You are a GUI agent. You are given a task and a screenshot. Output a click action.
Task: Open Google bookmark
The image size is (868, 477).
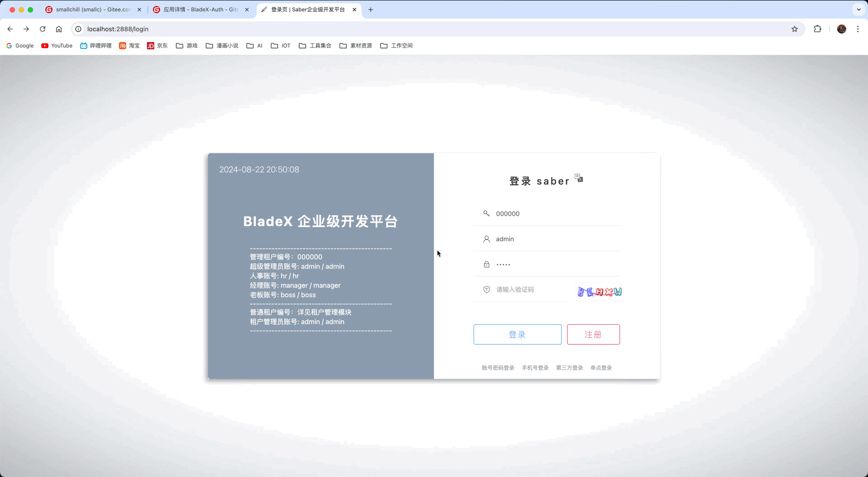point(20,46)
